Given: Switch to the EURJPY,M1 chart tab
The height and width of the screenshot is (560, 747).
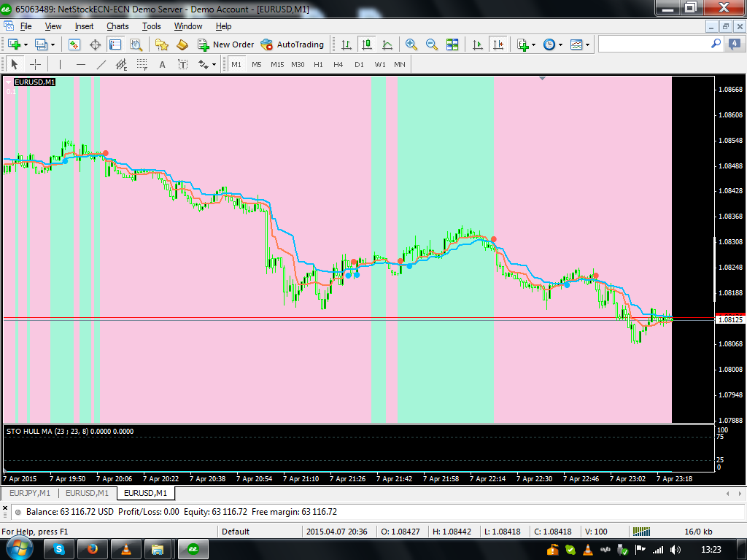Looking at the screenshot, I should point(29,493).
